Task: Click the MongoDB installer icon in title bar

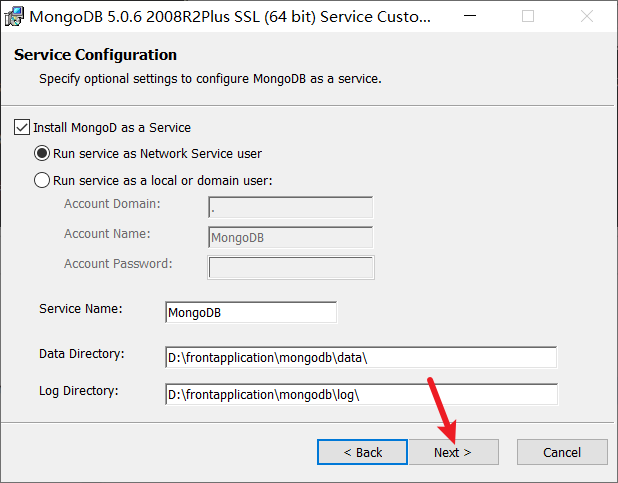Action: (14, 17)
